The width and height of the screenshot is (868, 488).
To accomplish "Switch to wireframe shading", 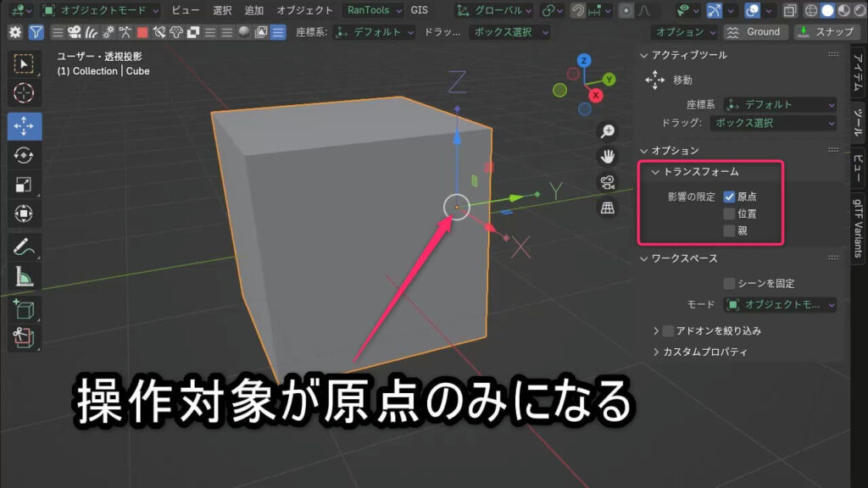I will coord(811,10).
